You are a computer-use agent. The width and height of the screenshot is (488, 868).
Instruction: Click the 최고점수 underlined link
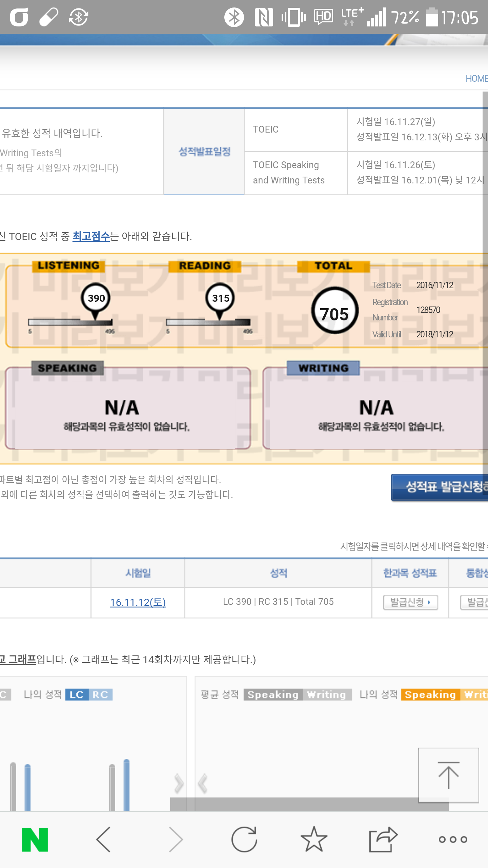click(x=91, y=236)
